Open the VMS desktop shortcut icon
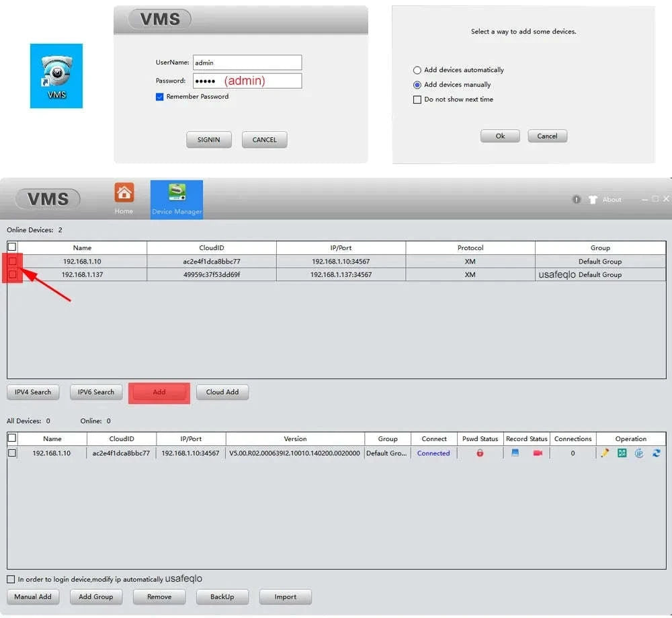This screenshot has height=618, width=672. (56, 75)
